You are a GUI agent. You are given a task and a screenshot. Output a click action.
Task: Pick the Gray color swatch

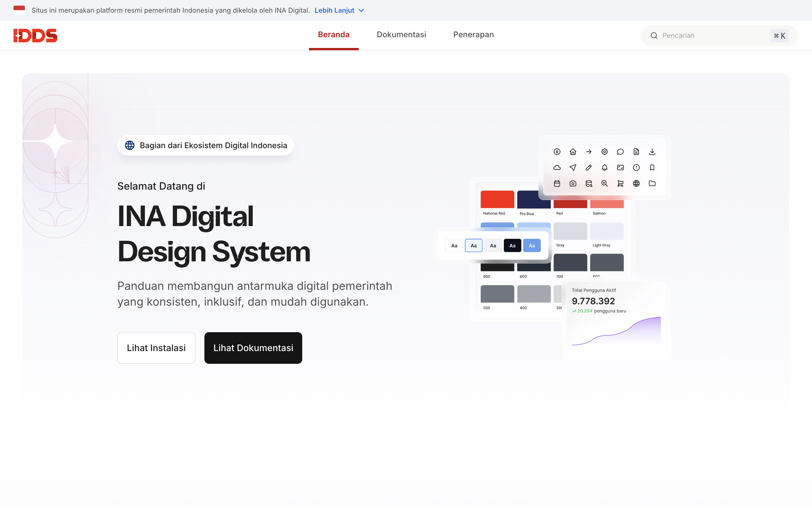pyautogui.click(x=570, y=231)
